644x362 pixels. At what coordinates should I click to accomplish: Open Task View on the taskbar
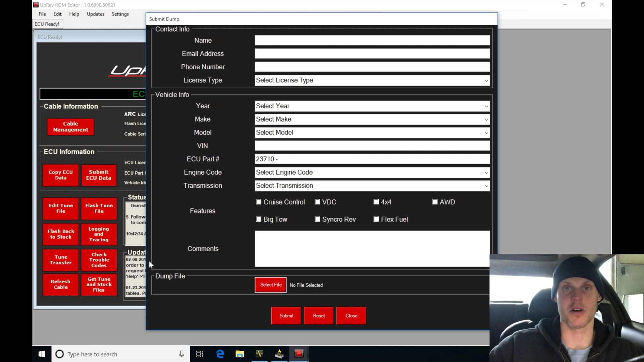click(199, 354)
